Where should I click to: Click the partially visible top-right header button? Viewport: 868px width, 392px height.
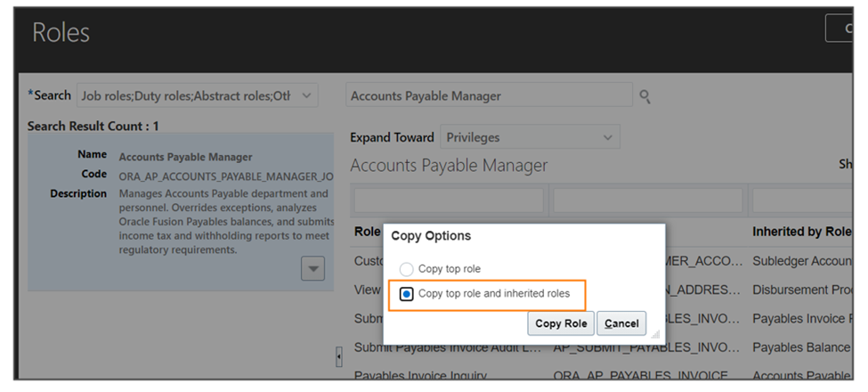(839, 29)
